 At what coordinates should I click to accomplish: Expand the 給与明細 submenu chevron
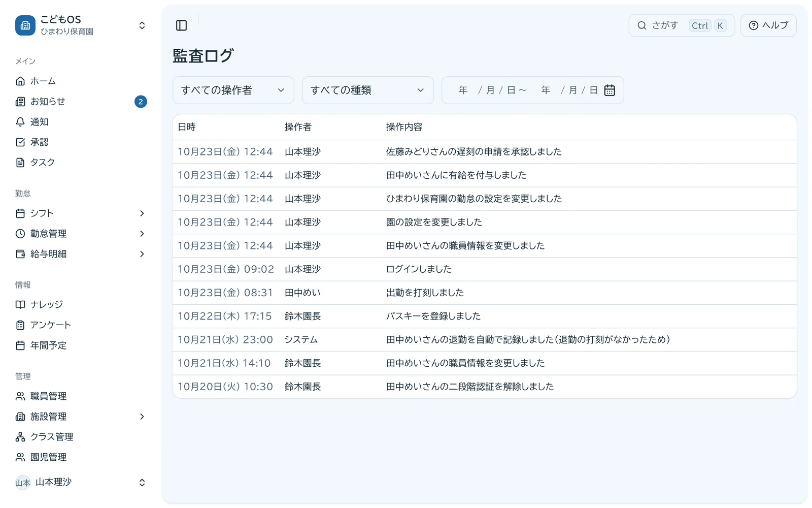142,254
